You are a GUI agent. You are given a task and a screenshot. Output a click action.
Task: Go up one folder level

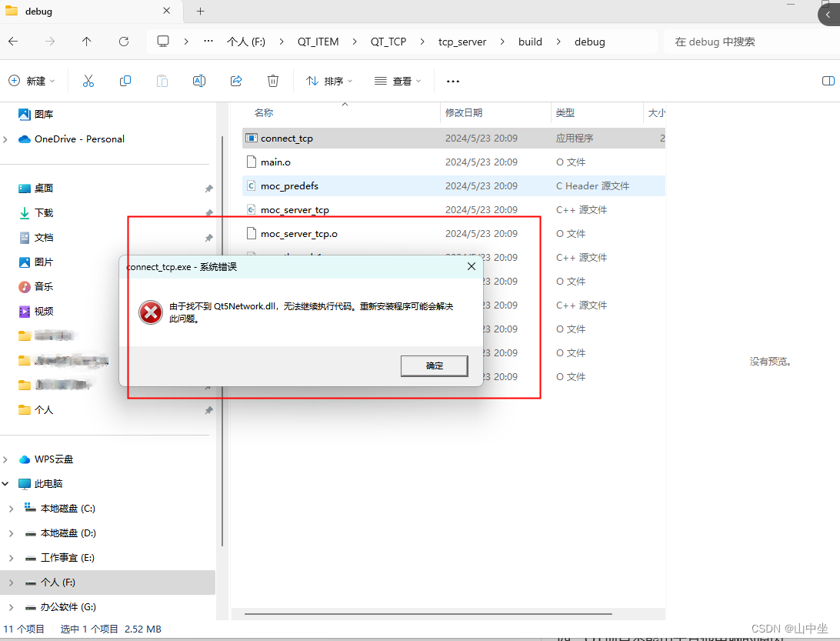click(86, 42)
